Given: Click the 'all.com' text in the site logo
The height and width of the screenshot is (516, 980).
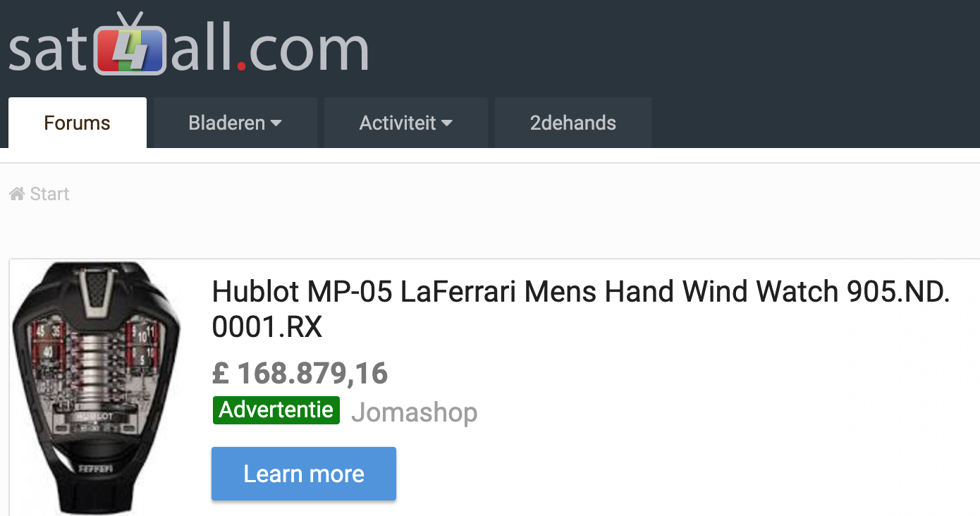Looking at the screenshot, I should [x=270, y=48].
